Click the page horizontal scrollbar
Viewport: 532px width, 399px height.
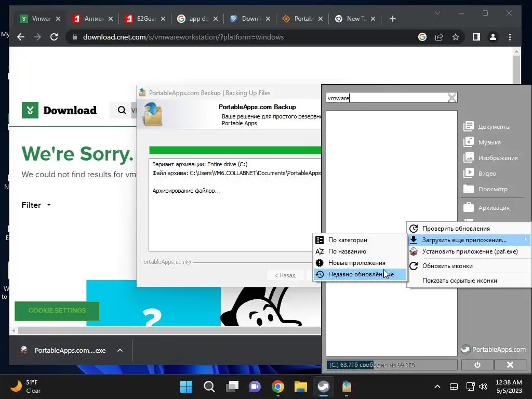click(x=169, y=330)
